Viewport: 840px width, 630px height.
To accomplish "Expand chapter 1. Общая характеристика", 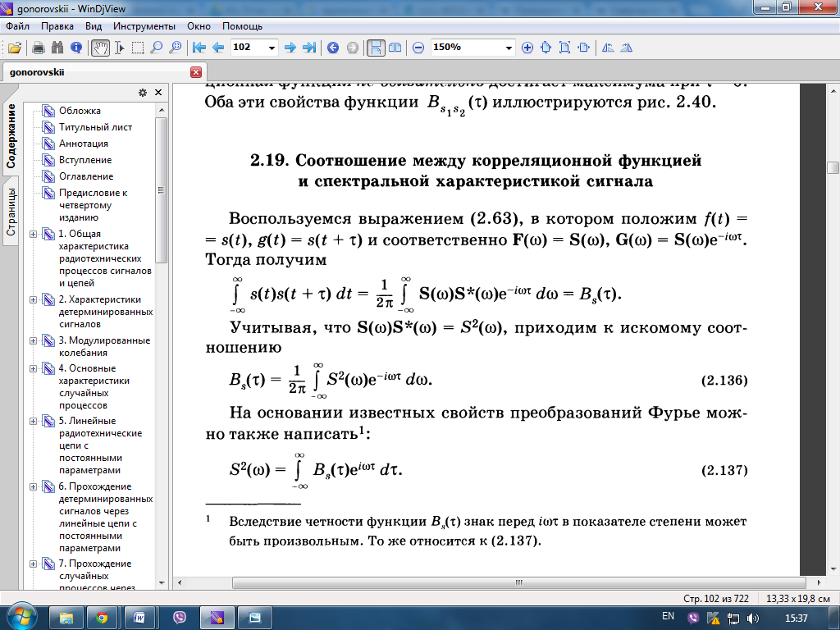I will [x=33, y=234].
